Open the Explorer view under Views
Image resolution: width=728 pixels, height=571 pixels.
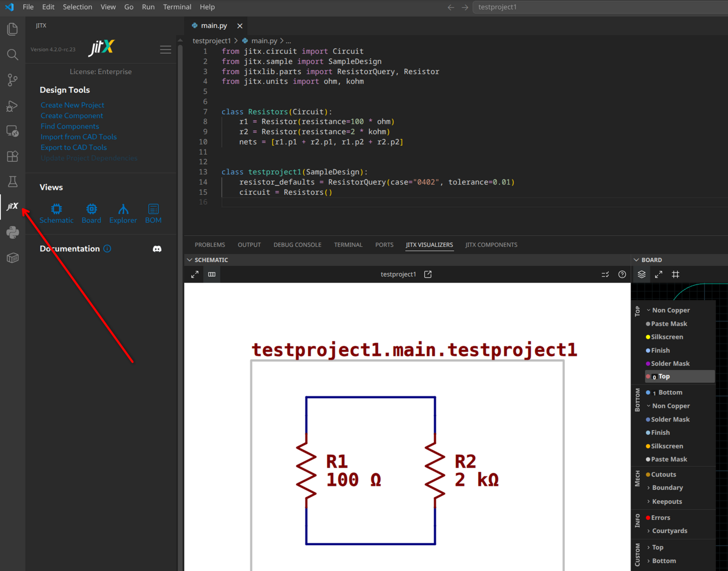(x=123, y=214)
